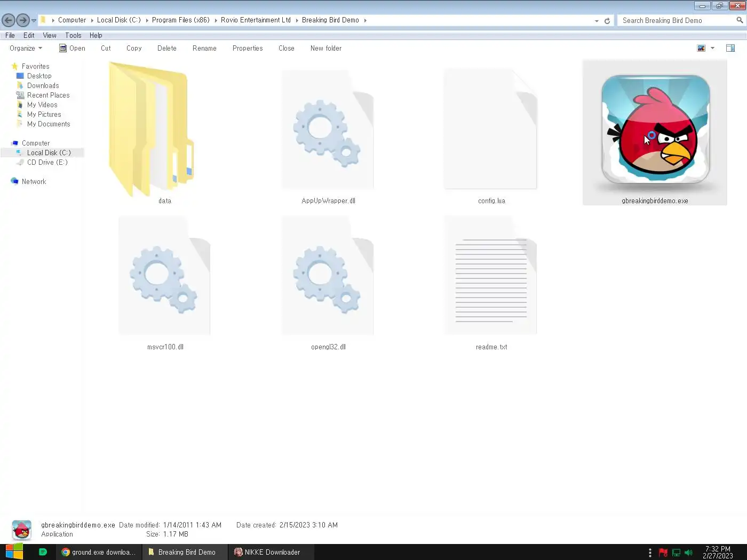Screen dimensions: 747x560
Task: Click the change view icon
Action: (701, 48)
